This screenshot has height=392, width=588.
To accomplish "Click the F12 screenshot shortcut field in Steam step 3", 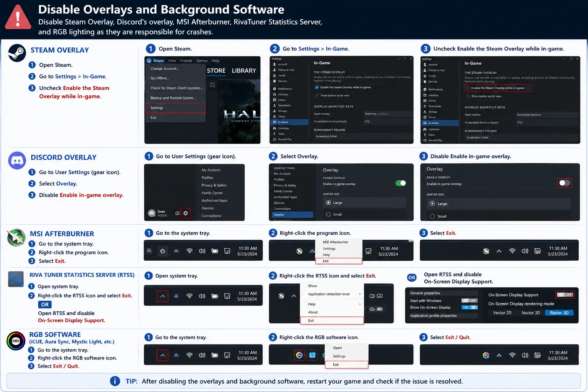I will [547, 122].
